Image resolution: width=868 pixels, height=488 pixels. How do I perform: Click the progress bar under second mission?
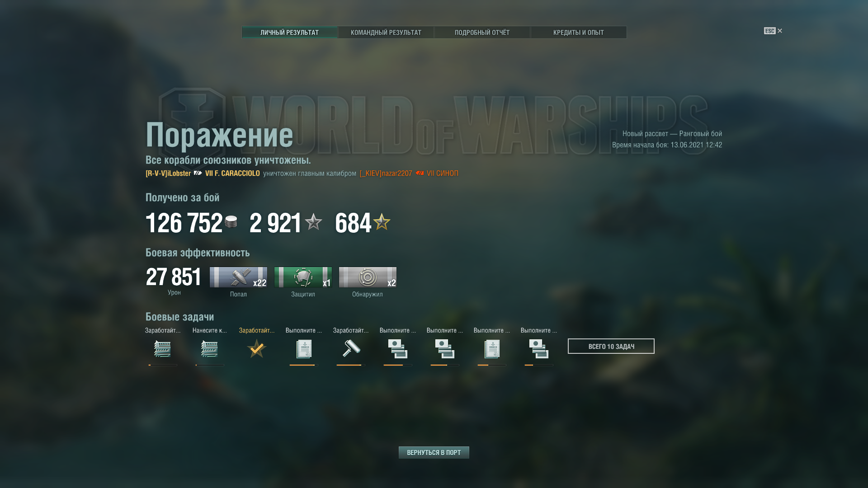point(210,365)
